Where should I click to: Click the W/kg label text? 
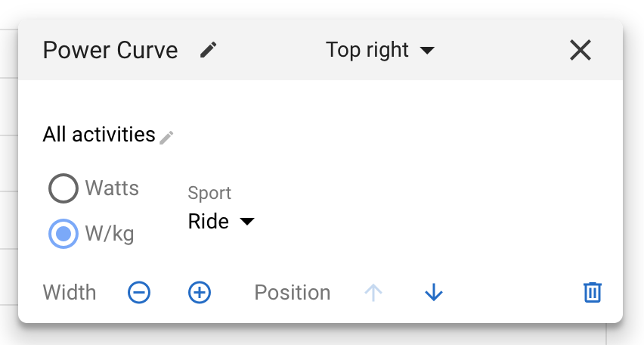[x=110, y=234]
